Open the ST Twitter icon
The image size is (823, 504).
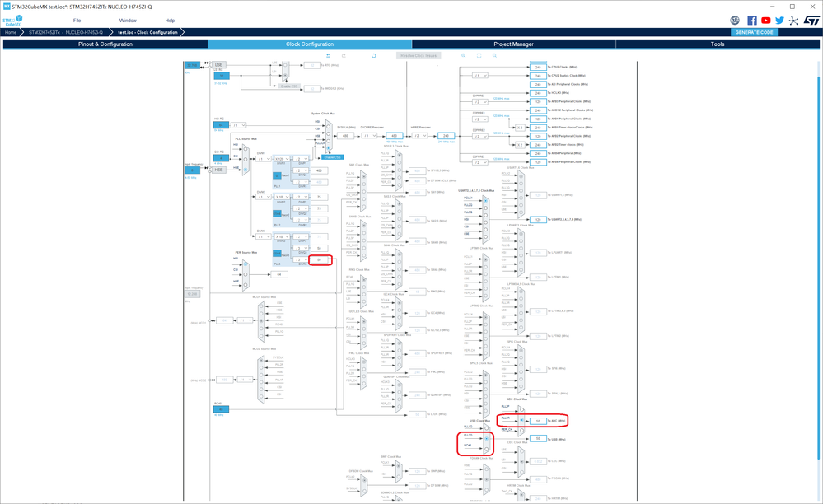point(779,21)
